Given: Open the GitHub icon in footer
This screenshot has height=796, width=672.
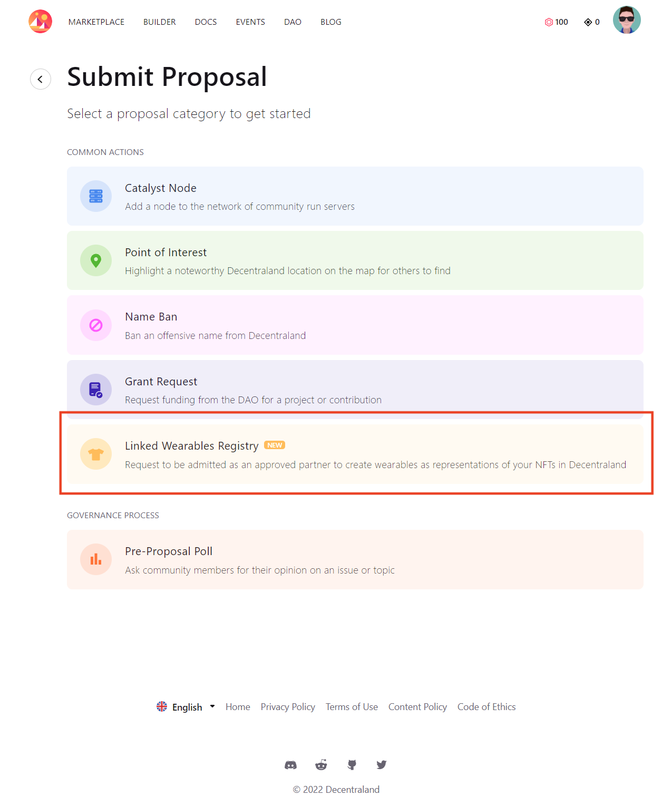Looking at the screenshot, I should pyautogui.click(x=352, y=765).
